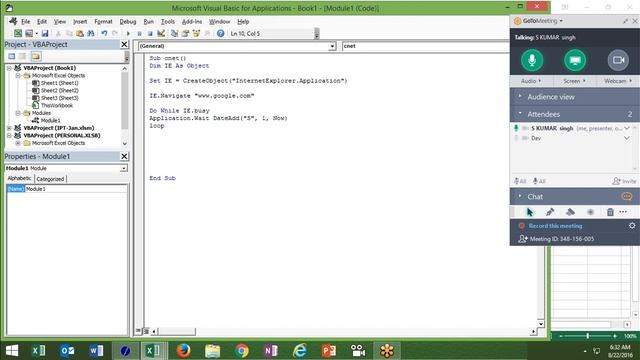The height and width of the screenshot is (360, 640).
Task: Open options chevron for attendee Dev
Action: (627, 138)
